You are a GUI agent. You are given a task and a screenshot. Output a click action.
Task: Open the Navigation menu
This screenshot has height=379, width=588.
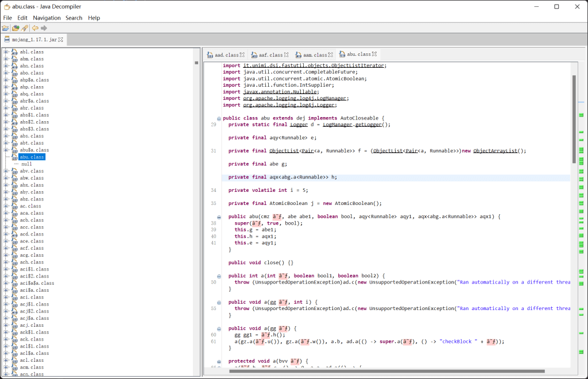(x=47, y=18)
